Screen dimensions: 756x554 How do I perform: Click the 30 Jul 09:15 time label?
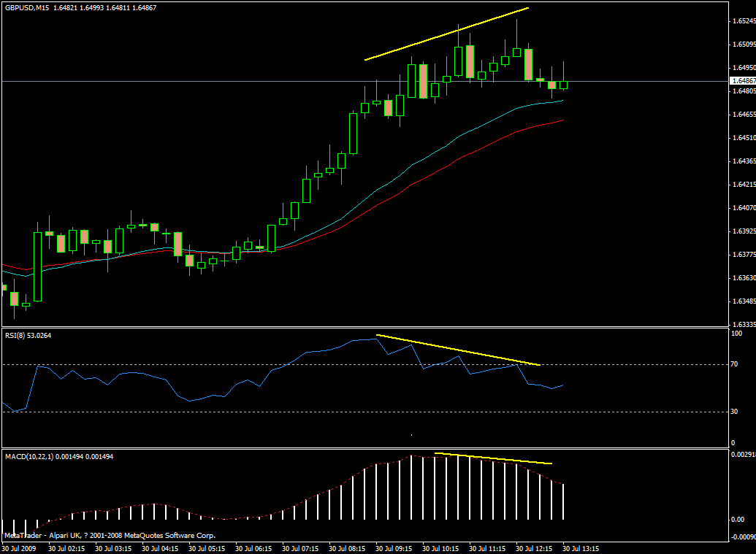click(394, 549)
